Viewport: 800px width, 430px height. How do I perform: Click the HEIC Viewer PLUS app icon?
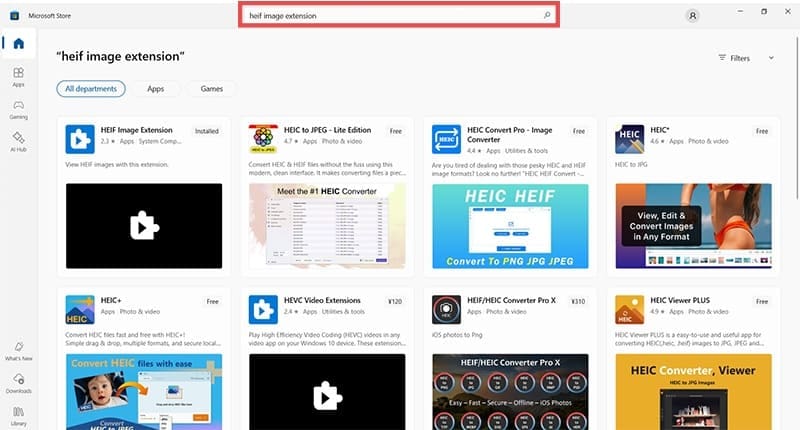[x=630, y=310]
